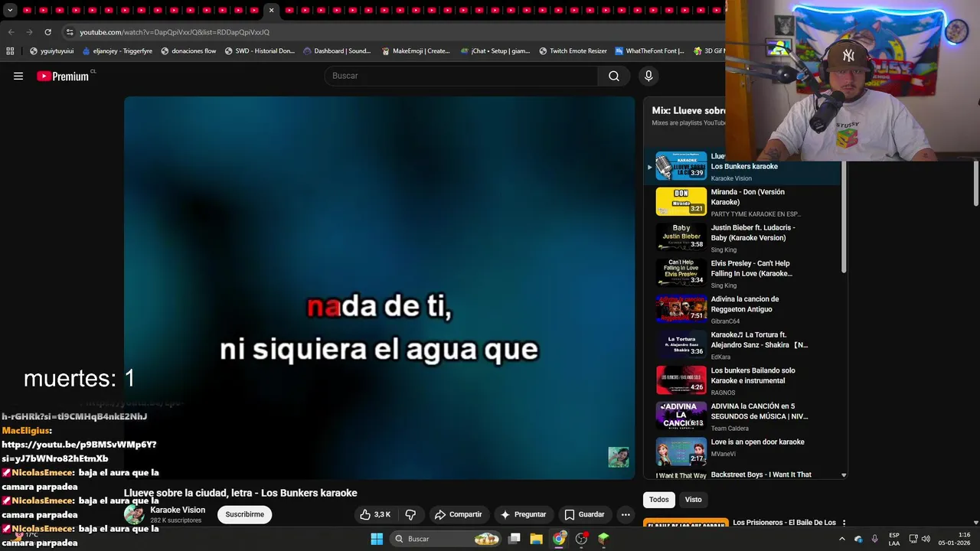The image size is (980, 551).
Task: Play Miranda - Don karaoke thumbnail
Action: [x=681, y=201]
